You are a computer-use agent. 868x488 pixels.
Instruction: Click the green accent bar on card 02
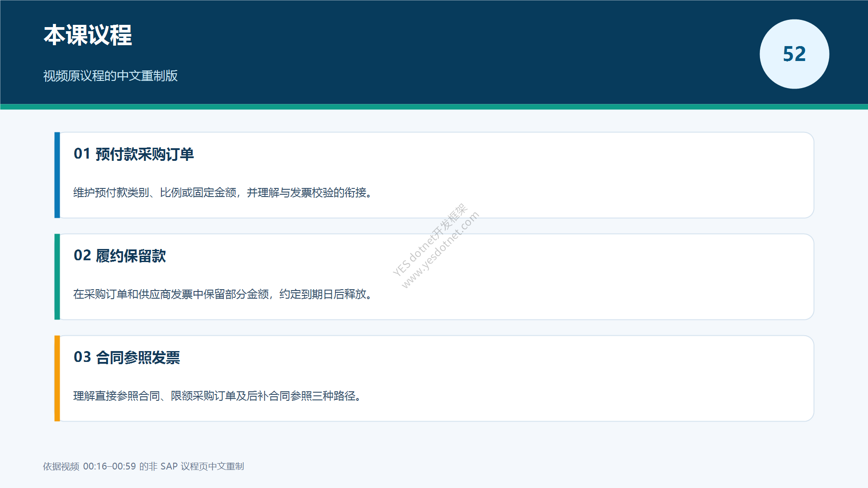(57, 277)
